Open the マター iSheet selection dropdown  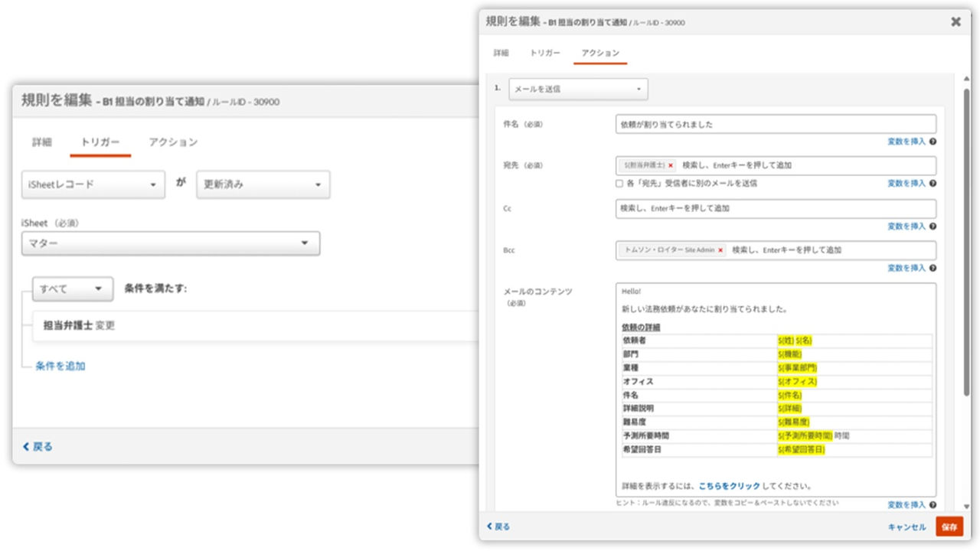point(169,243)
